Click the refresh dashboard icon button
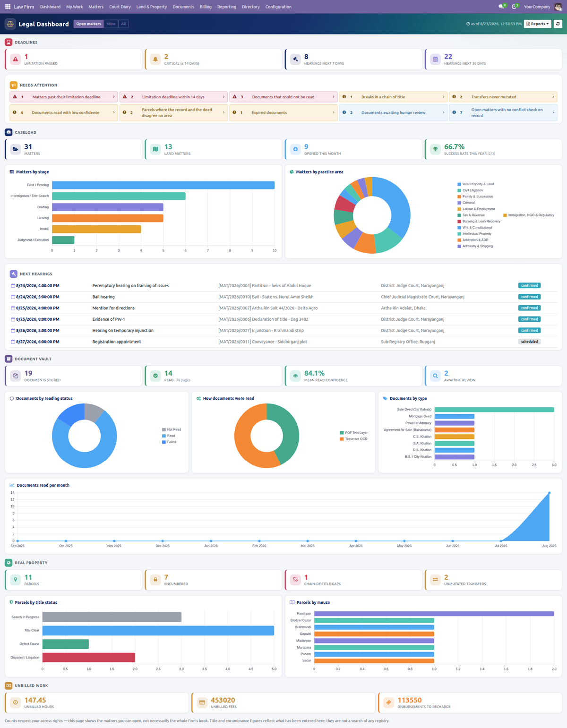The height and width of the screenshot is (728, 567). [x=558, y=24]
